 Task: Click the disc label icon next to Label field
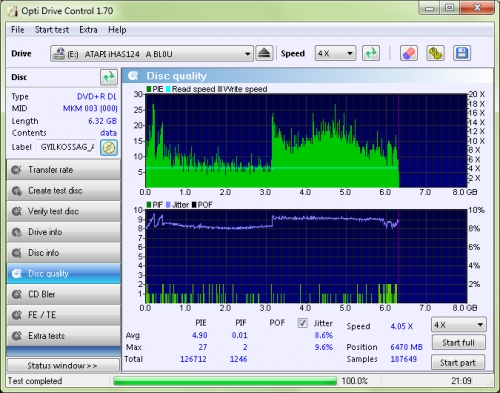[109, 147]
